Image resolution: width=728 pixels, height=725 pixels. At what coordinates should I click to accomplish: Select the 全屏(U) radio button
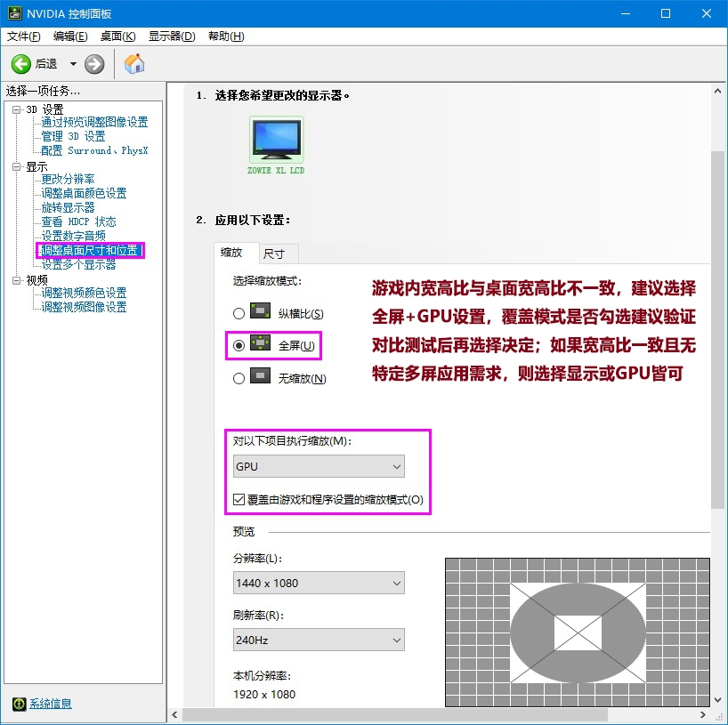[239, 346]
